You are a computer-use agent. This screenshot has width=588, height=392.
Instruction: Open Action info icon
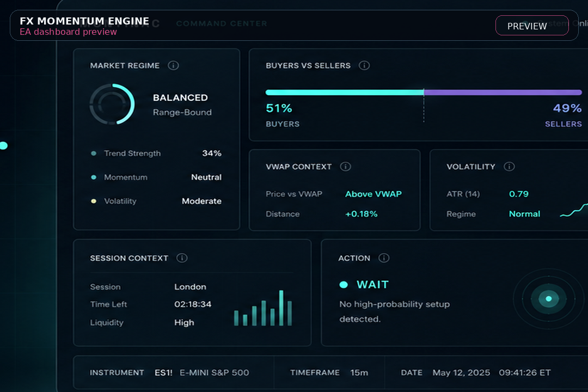coord(384,258)
